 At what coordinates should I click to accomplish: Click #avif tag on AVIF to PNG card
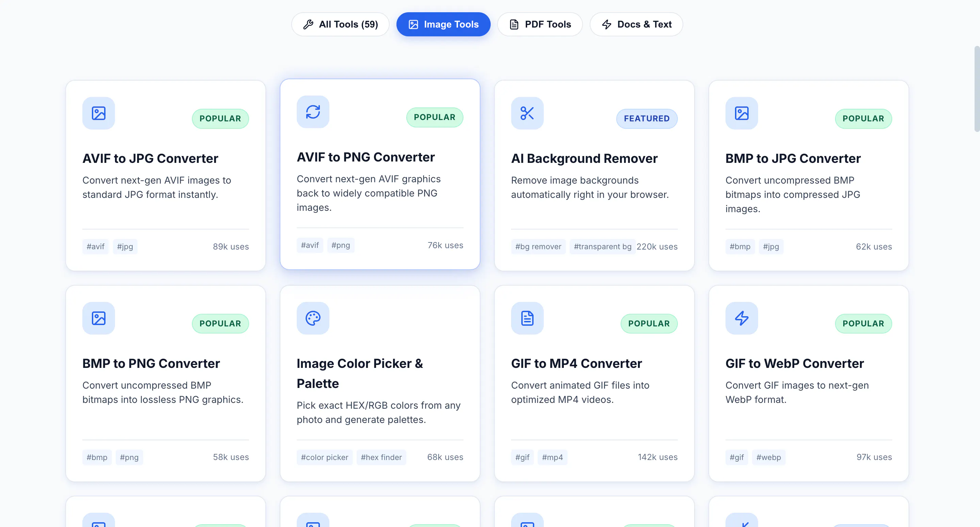(310, 245)
